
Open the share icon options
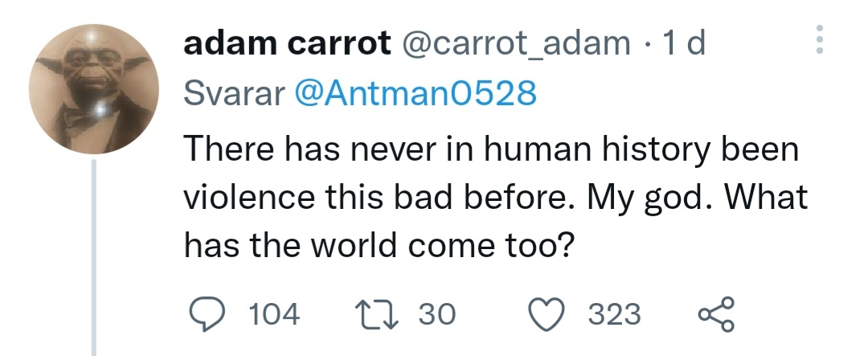coord(715,313)
